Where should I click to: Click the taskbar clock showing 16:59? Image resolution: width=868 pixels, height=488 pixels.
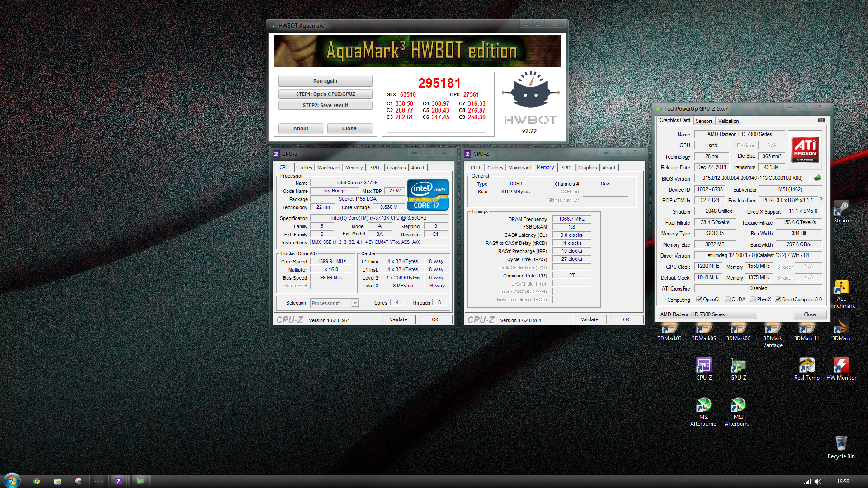click(843, 482)
